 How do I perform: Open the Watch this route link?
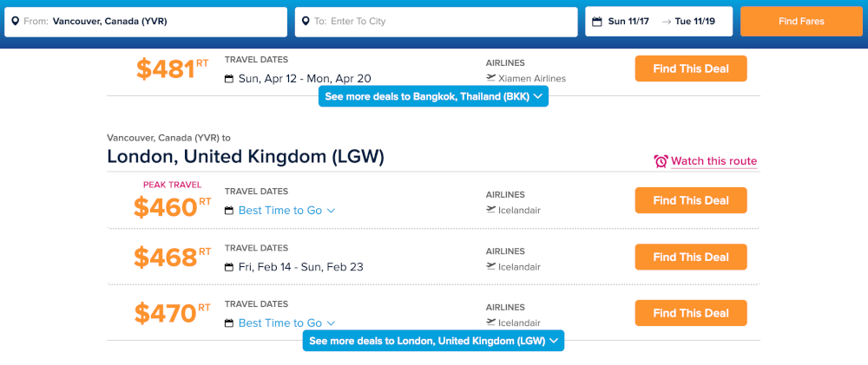click(x=713, y=161)
